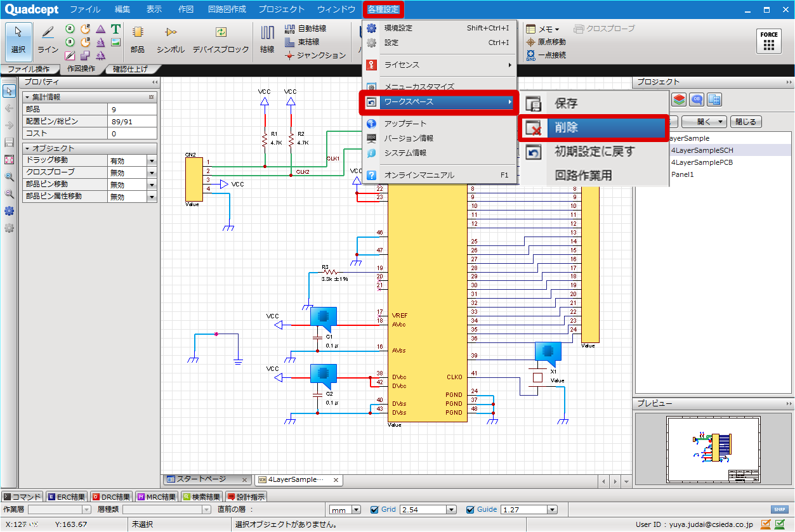Switch to the ファイル操作 ribbon tab
Screen dimensions: 795x532
pos(29,69)
